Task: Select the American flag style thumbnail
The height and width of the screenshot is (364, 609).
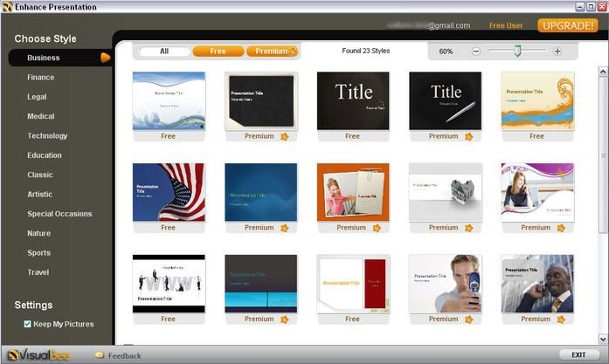Action: tap(169, 192)
